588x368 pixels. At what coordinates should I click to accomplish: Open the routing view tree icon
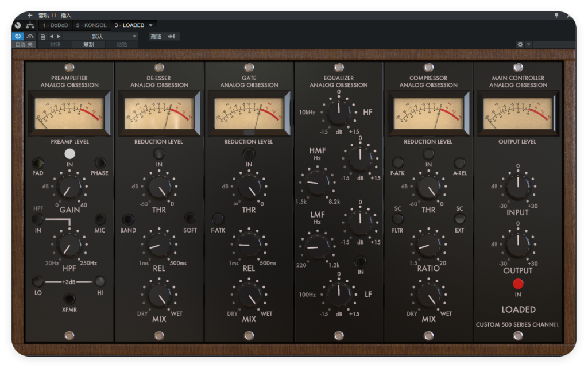pos(30,25)
